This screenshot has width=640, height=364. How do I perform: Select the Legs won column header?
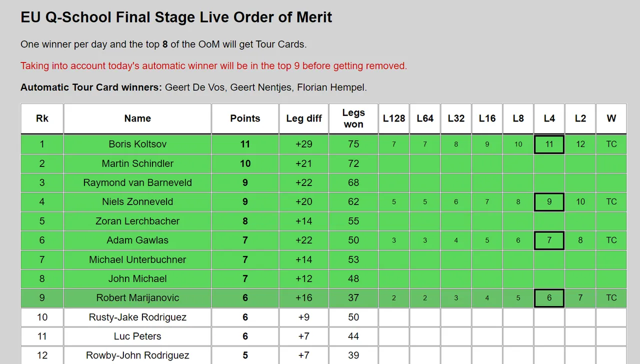click(353, 118)
